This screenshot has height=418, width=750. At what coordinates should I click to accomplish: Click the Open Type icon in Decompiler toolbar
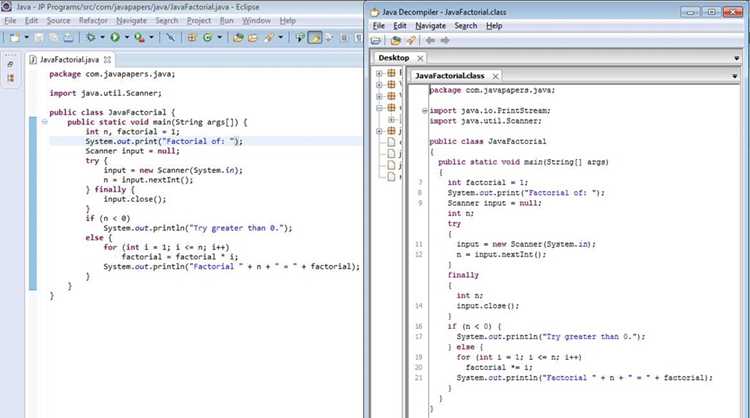point(396,41)
